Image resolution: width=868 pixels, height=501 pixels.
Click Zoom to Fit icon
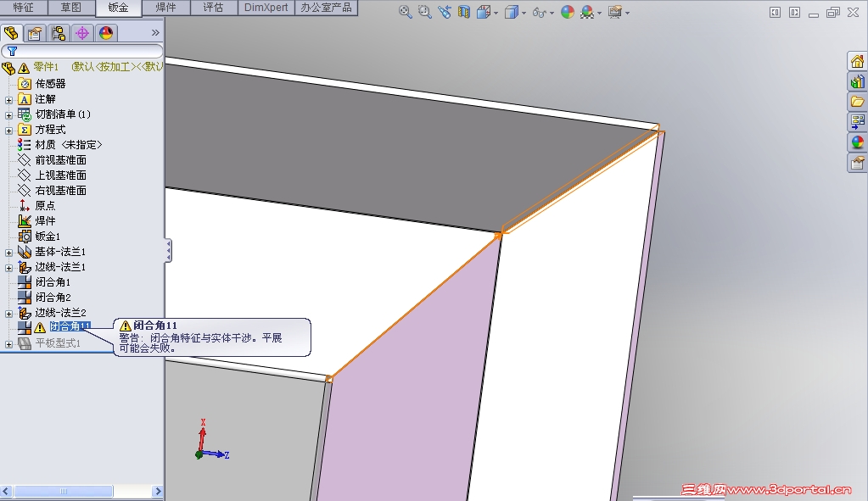point(406,12)
